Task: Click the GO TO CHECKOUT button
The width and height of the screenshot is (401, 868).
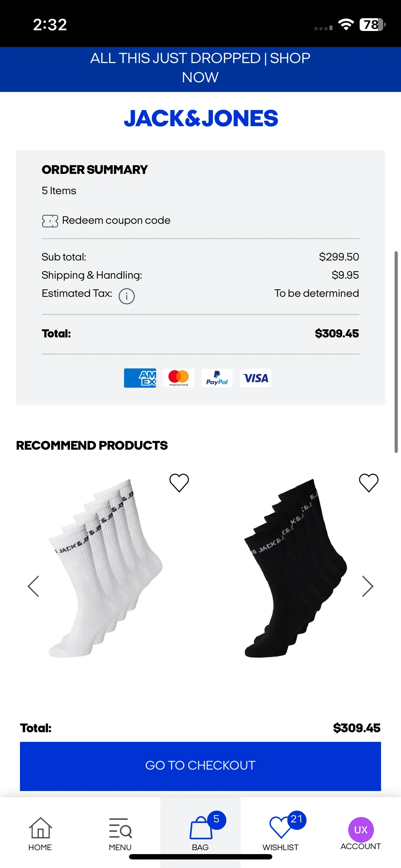Action: coord(200,766)
